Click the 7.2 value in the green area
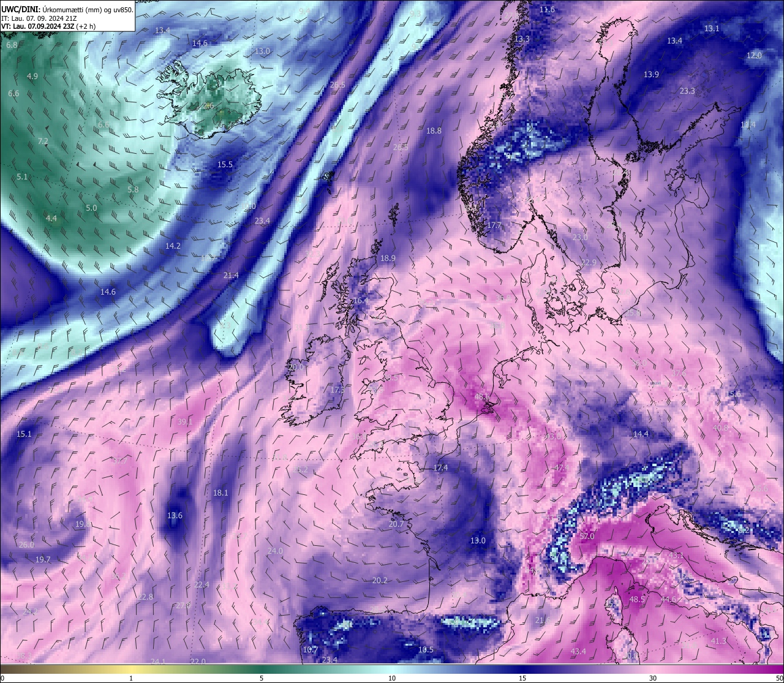 point(43,141)
